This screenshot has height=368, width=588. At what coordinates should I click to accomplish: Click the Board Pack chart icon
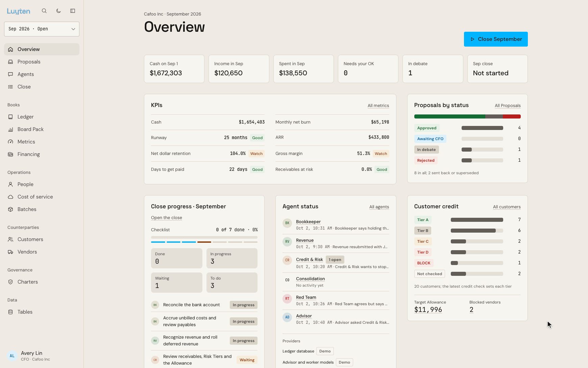tap(10, 129)
